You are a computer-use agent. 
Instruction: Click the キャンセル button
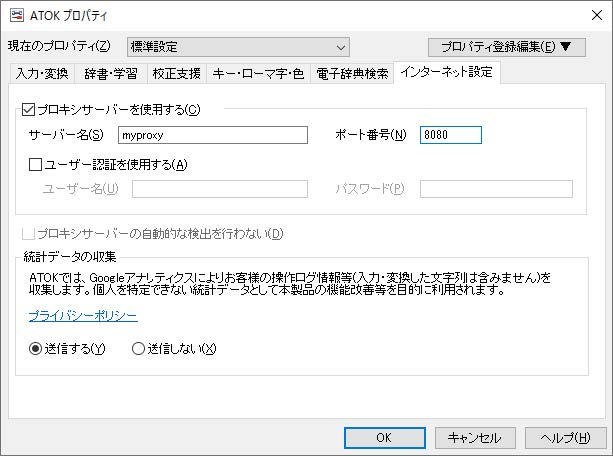pyautogui.click(x=475, y=438)
